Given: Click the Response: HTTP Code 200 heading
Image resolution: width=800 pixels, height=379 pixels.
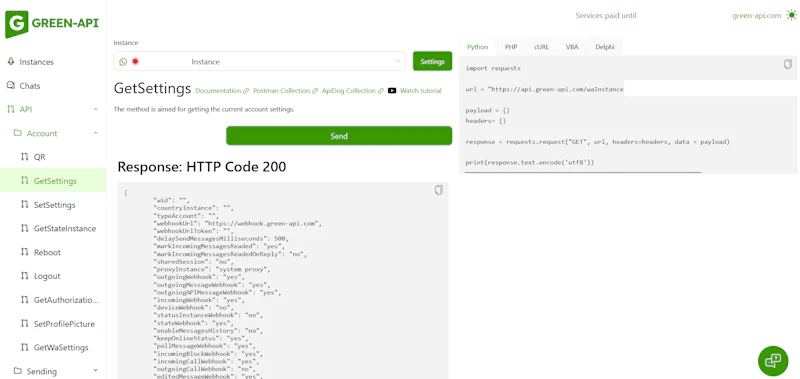Looking at the screenshot, I should coord(202,167).
